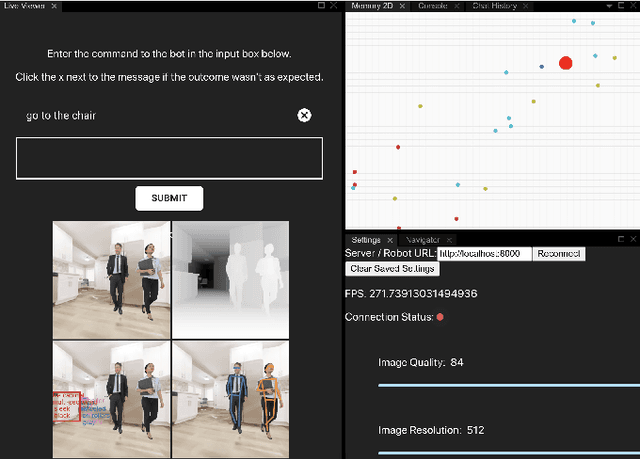Close the Console tab
The image size is (640, 459).
click(457, 6)
